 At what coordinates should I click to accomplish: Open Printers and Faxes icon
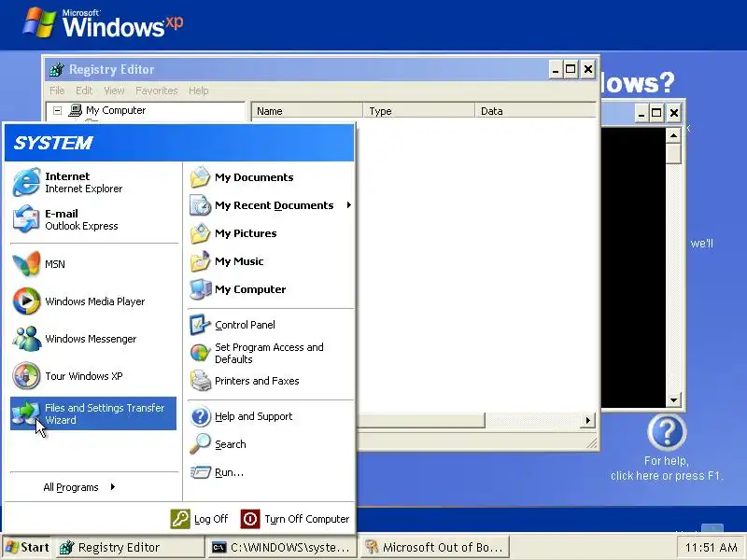coord(200,381)
